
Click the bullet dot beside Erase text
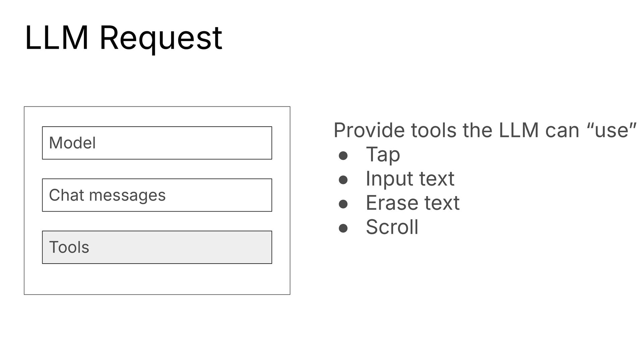[x=343, y=204]
